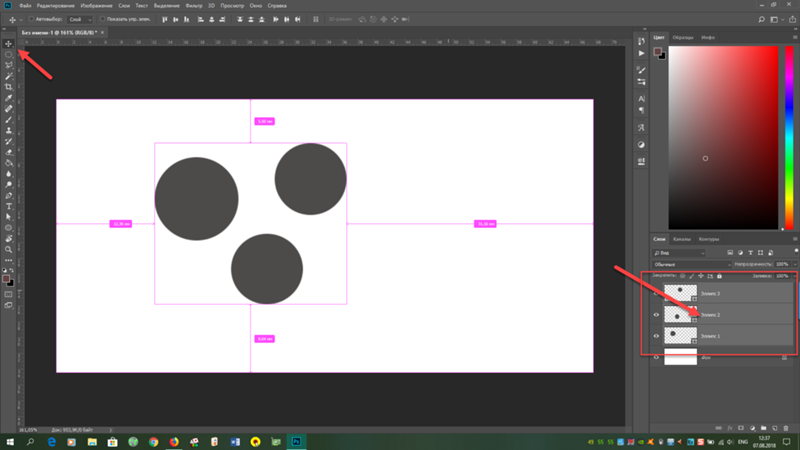Select the Move tool in the toolbar
Viewport: 800px width, 450px height.
pos(8,44)
